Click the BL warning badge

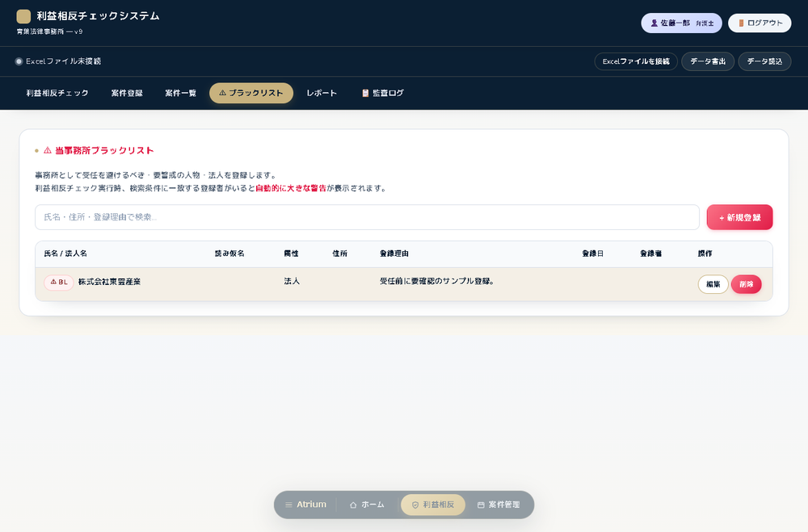(x=59, y=283)
